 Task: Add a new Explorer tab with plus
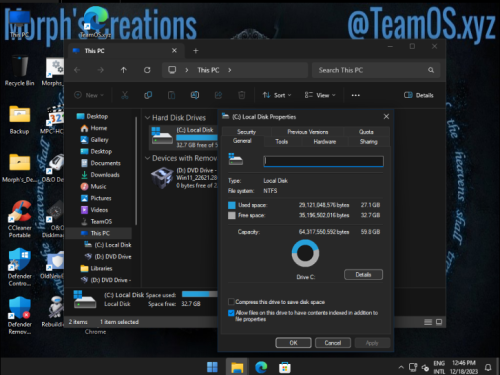tap(196, 51)
